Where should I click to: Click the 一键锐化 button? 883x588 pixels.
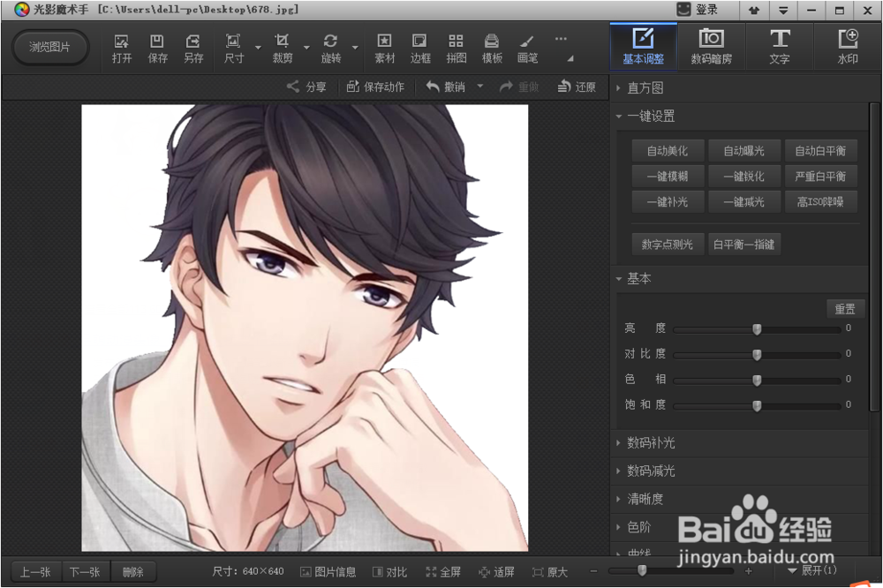[x=744, y=177]
